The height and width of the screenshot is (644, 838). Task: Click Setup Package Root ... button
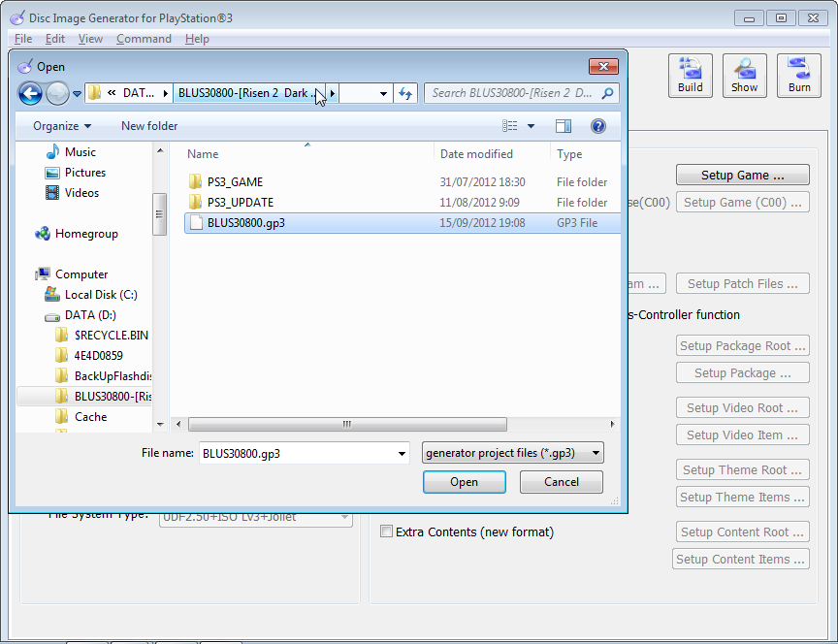(742, 345)
